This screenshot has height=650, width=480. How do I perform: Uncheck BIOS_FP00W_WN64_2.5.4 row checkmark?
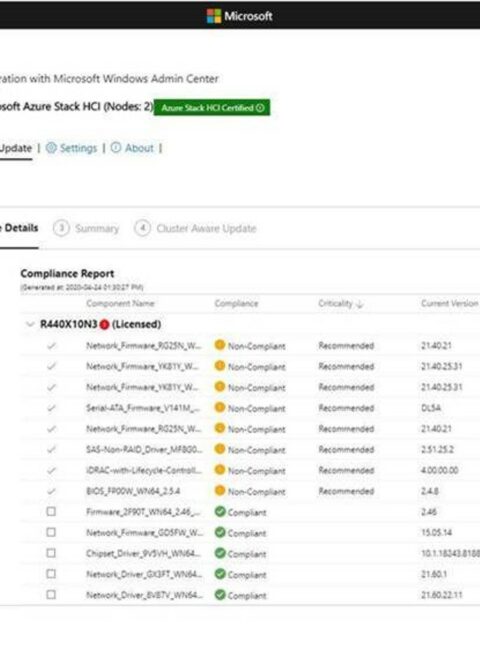(51, 491)
